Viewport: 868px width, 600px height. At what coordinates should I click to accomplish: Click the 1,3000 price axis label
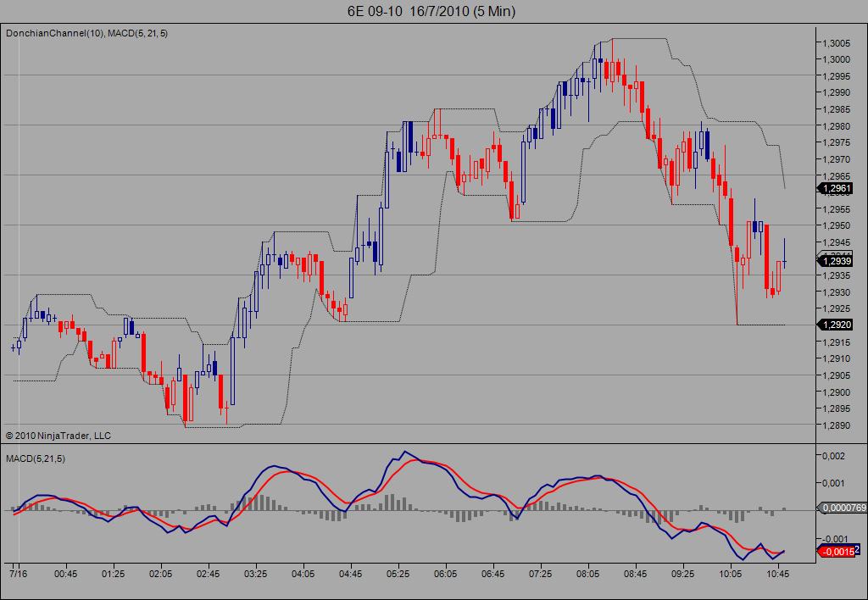[x=836, y=60]
